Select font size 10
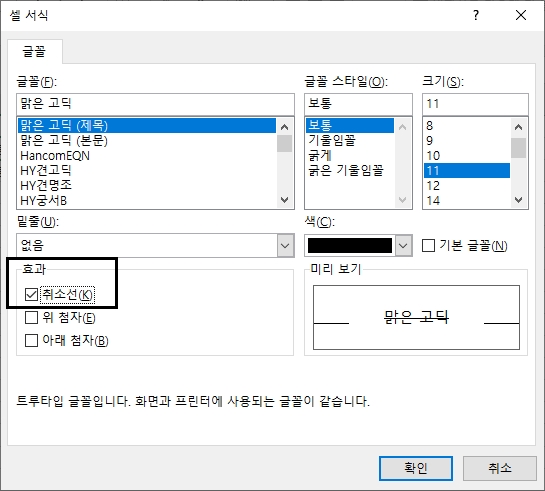545x491 pixels. [x=467, y=155]
